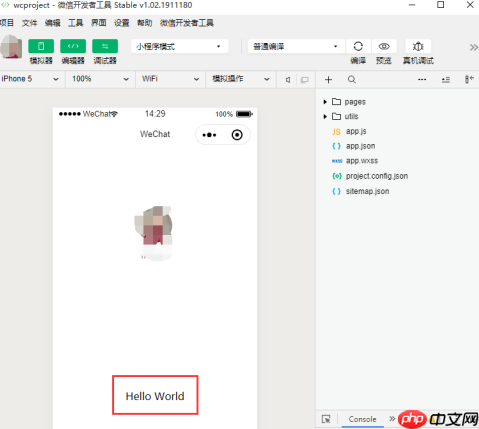This screenshot has height=429, width=479.
Task: Close the wcproject window
Action: pyautogui.click(x=470, y=5)
